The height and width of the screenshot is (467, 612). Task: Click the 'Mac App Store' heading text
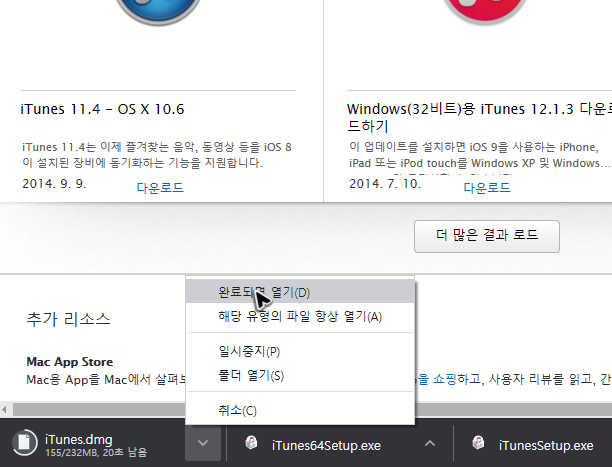click(x=70, y=362)
